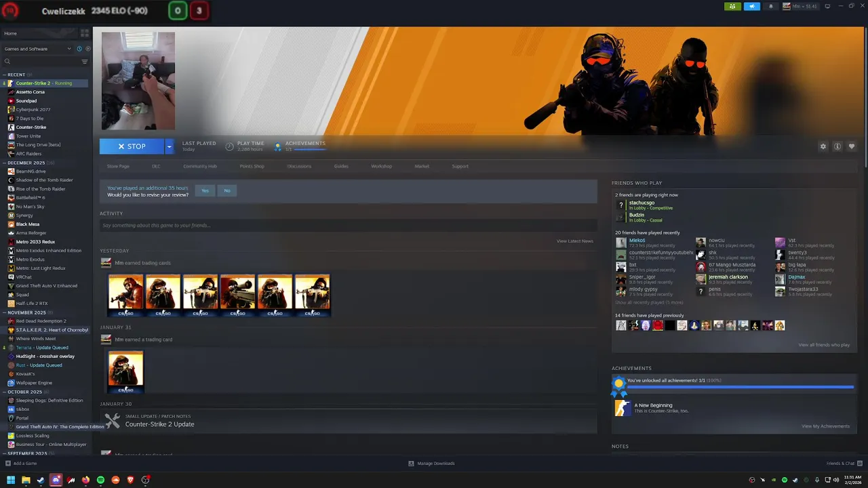Open View Latest News link

click(x=575, y=241)
